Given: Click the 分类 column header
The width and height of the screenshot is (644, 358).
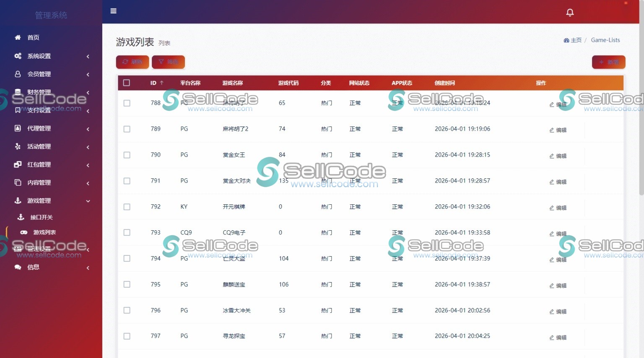Looking at the screenshot, I should 326,83.
